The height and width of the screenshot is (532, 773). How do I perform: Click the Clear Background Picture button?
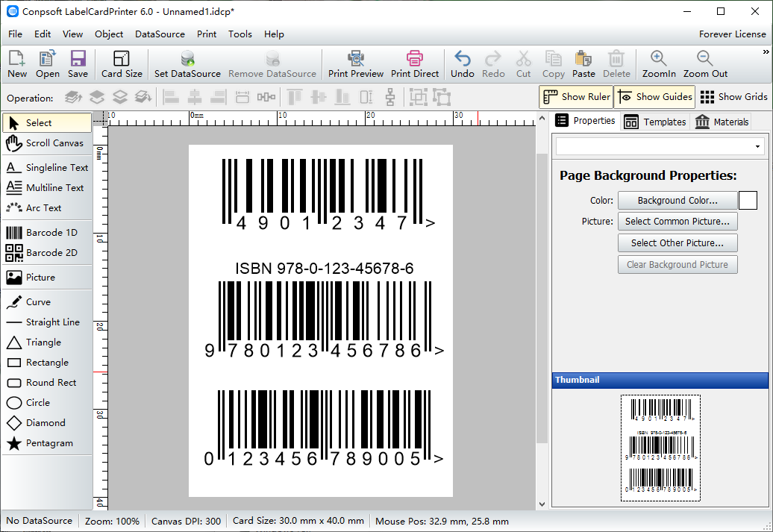677,265
